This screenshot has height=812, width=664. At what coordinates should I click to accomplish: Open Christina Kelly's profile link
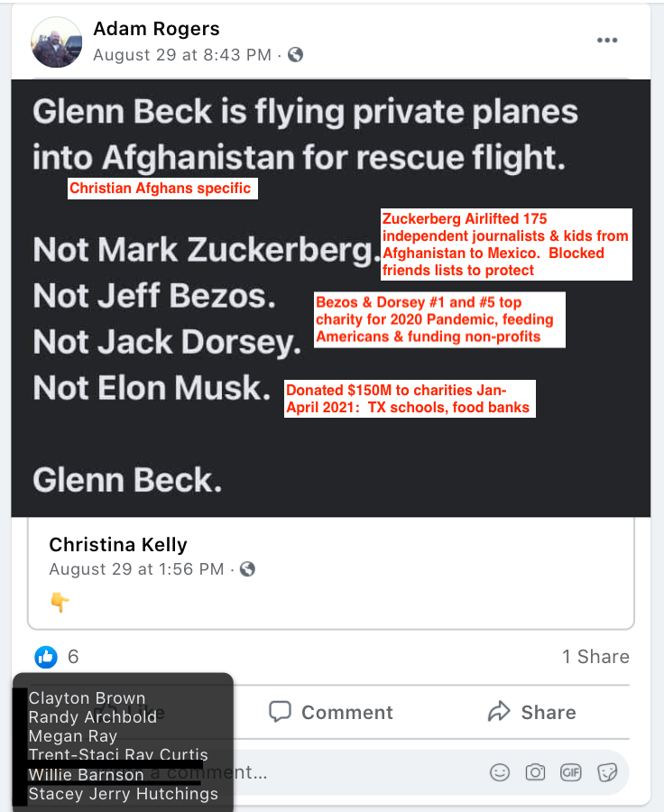click(118, 544)
